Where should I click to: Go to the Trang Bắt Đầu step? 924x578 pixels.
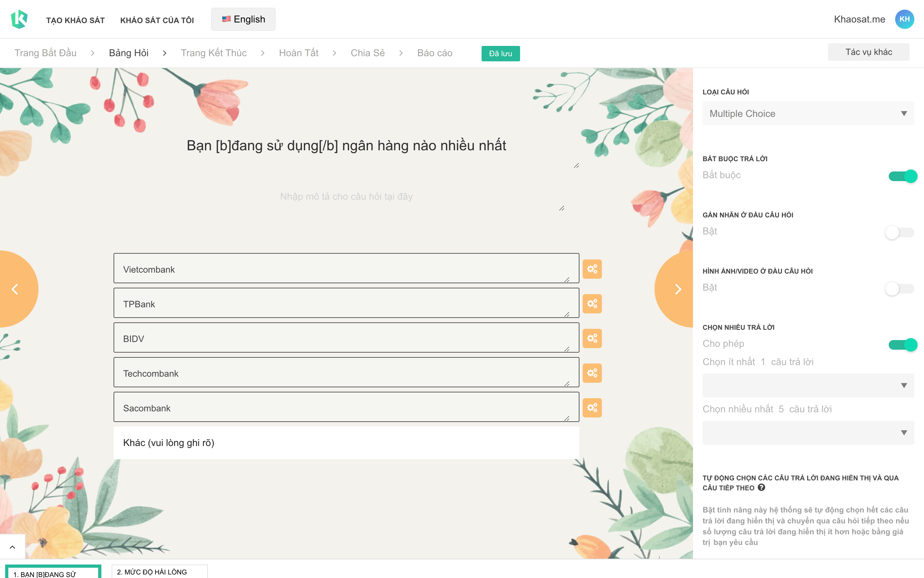[46, 53]
